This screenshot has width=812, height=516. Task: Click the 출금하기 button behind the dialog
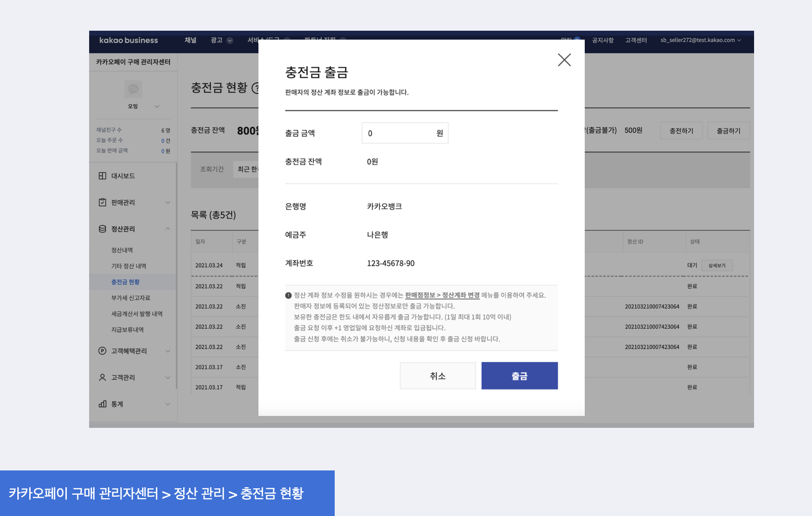click(728, 131)
